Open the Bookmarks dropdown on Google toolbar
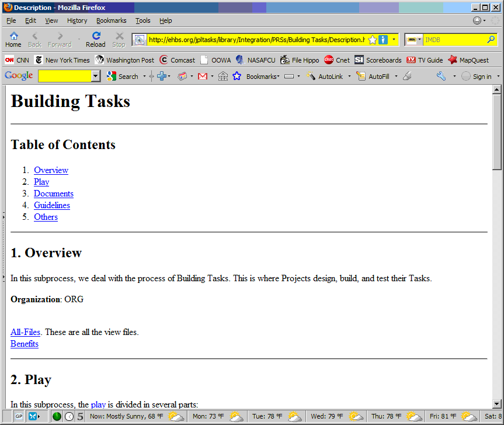 point(263,76)
